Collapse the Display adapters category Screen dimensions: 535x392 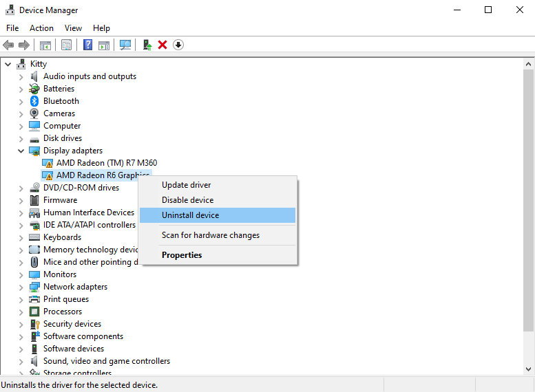point(21,151)
